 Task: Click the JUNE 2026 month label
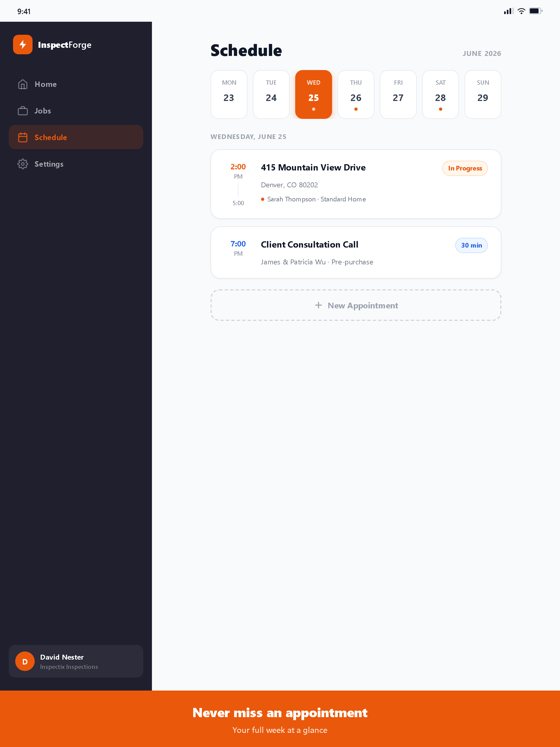tap(482, 54)
